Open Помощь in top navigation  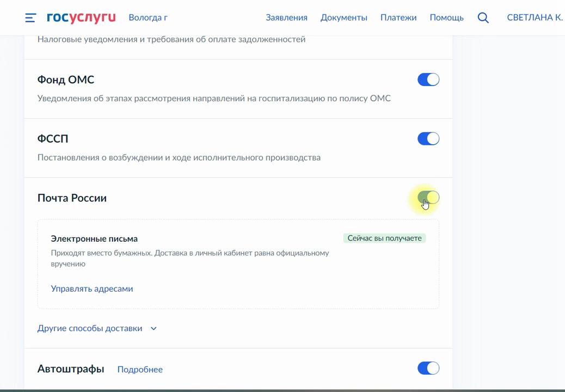pos(446,17)
